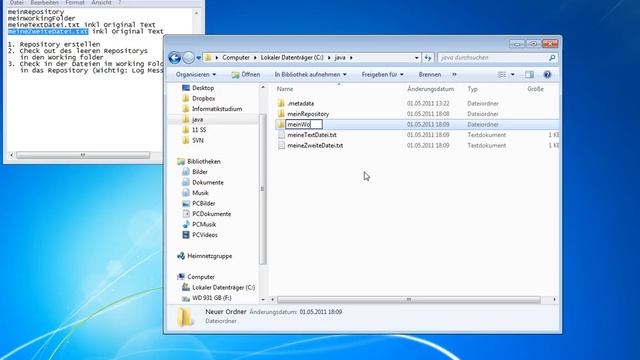This screenshot has width=640, height=360.
Task: Click Notepad horizontal scrollbar
Action: 83,156
